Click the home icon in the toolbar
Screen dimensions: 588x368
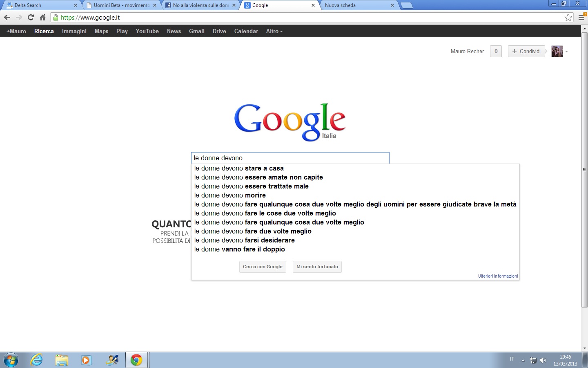(x=42, y=18)
